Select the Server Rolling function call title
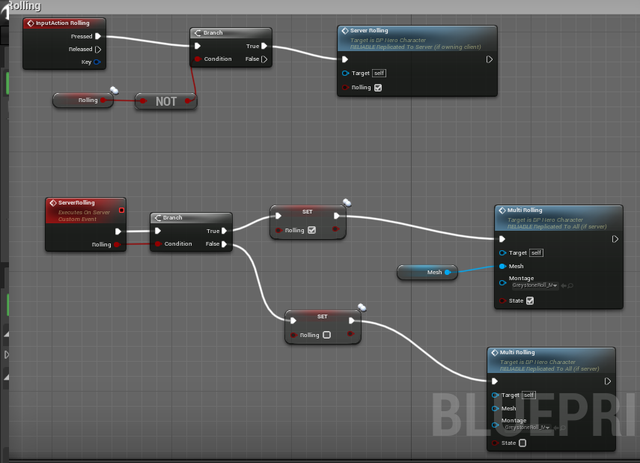640x463 pixels. [x=369, y=31]
